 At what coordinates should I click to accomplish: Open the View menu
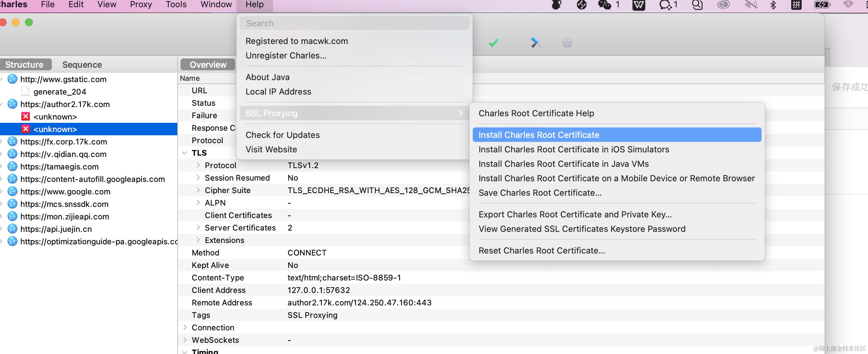pos(107,5)
